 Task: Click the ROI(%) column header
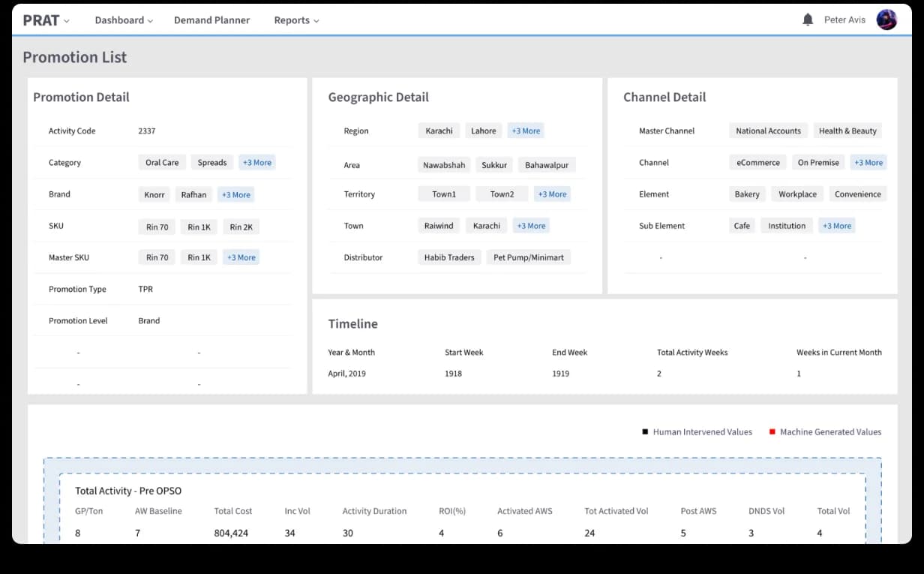click(452, 512)
